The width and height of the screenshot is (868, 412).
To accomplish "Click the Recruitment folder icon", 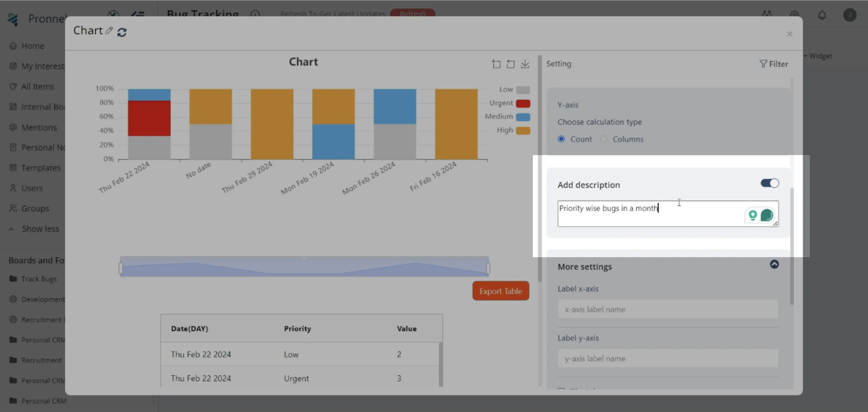I will click(13, 360).
